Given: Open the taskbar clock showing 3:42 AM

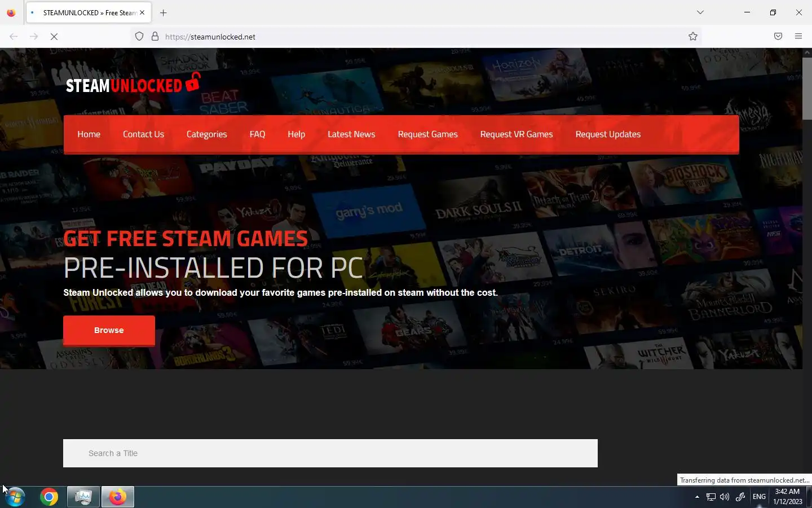Looking at the screenshot, I should point(788,497).
